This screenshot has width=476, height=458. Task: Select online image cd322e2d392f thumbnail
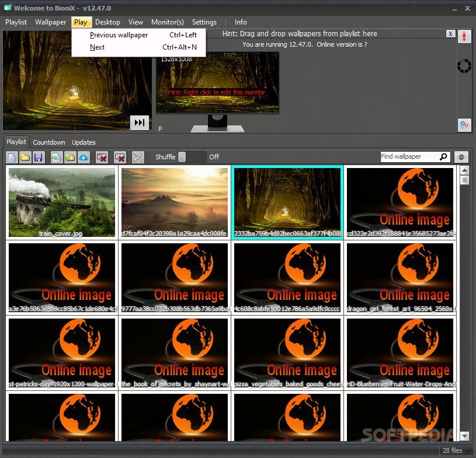(400, 202)
